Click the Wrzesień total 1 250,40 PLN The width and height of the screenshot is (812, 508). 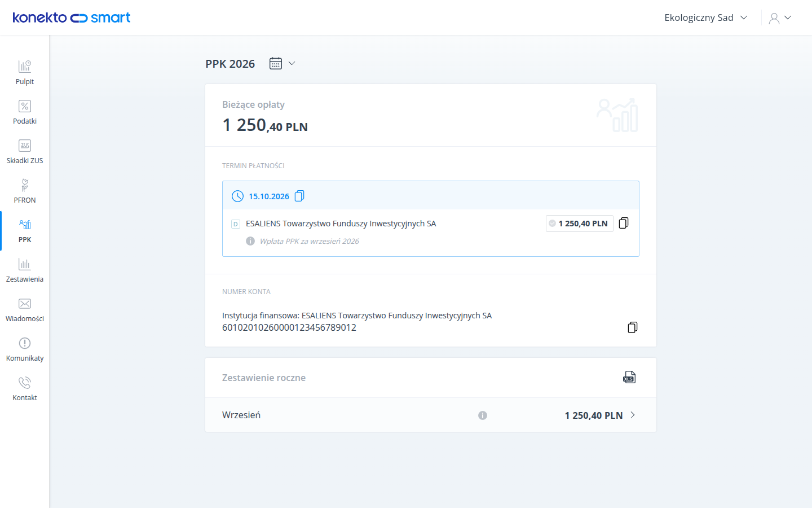(x=594, y=415)
